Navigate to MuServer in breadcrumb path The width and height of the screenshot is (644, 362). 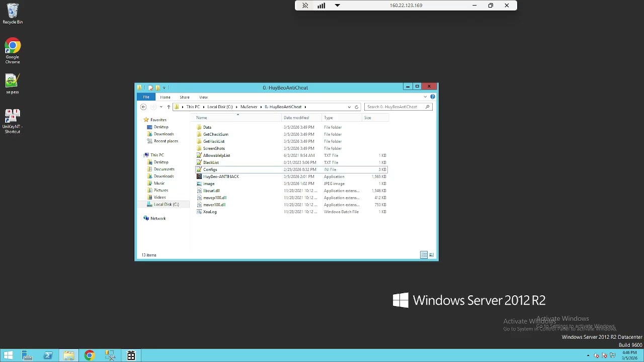249,107
